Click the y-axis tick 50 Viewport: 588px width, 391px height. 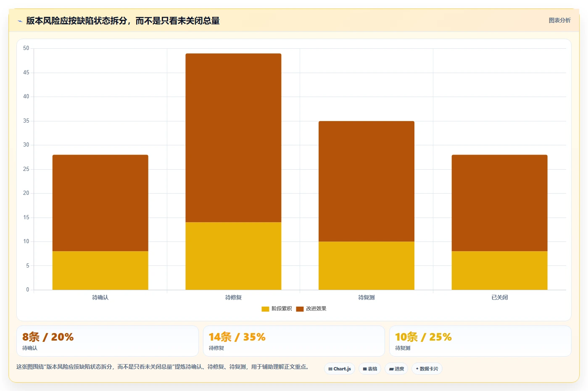26,48
